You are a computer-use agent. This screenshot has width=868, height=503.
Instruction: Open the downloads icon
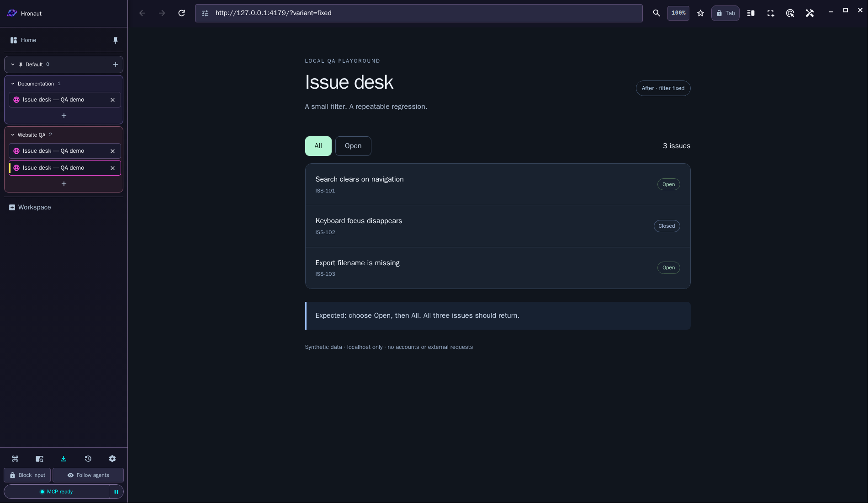click(64, 459)
